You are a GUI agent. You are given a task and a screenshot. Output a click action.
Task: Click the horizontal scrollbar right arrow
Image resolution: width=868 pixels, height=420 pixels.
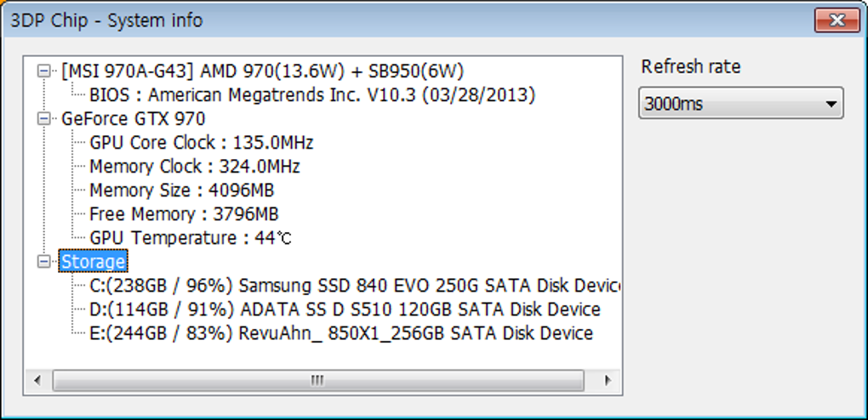tap(608, 380)
